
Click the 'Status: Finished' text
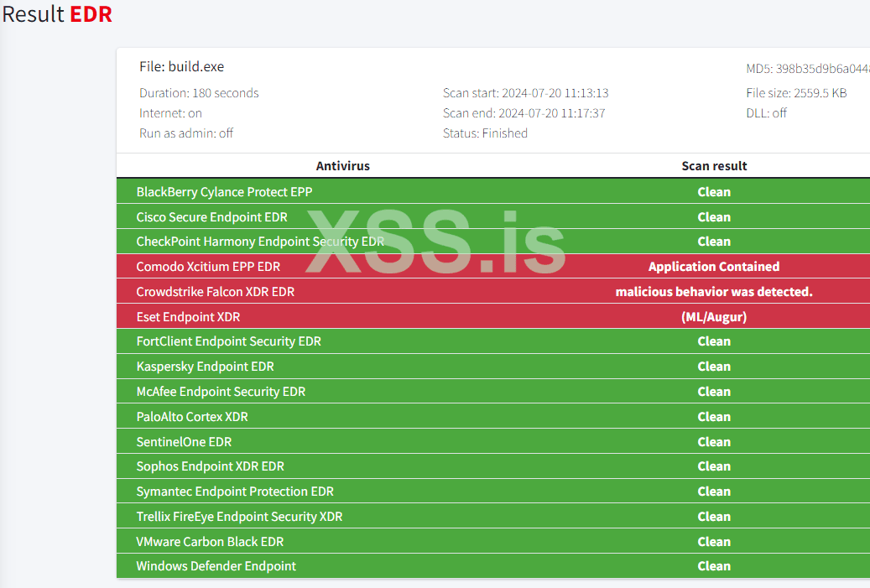[485, 133]
